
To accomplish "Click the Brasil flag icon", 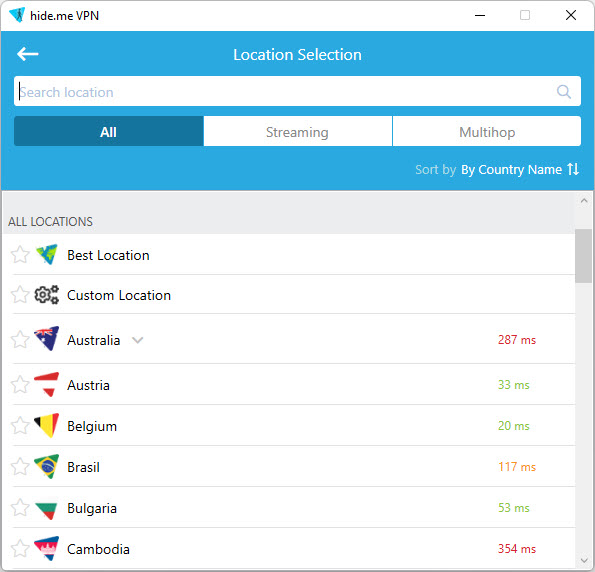I will [47, 466].
